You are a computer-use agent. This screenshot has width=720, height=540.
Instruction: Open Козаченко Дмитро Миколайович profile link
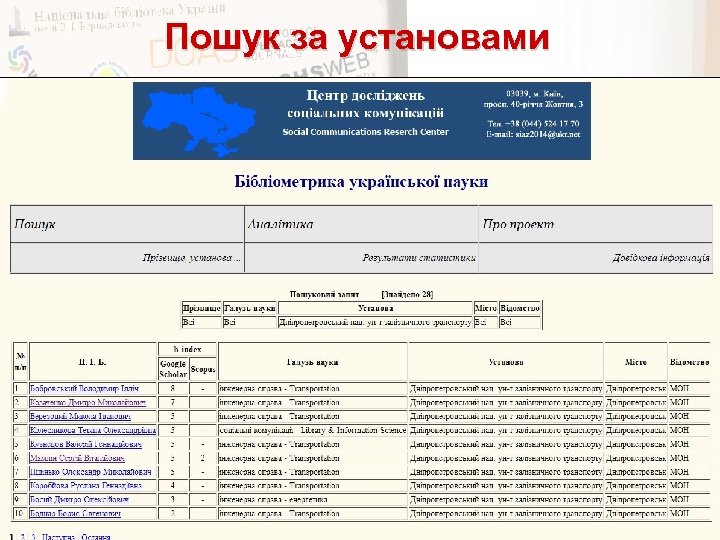click(88, 402)
